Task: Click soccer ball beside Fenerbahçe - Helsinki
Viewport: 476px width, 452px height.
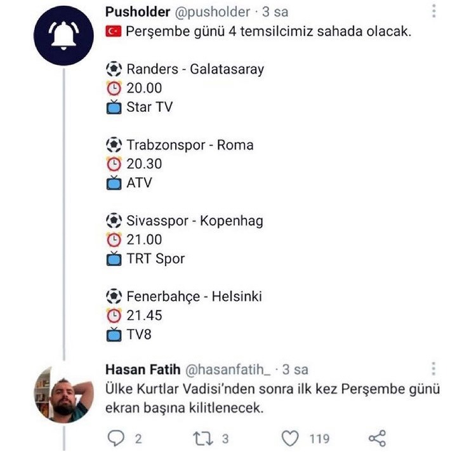Action: pyautogui.click(x=113, y=296)
